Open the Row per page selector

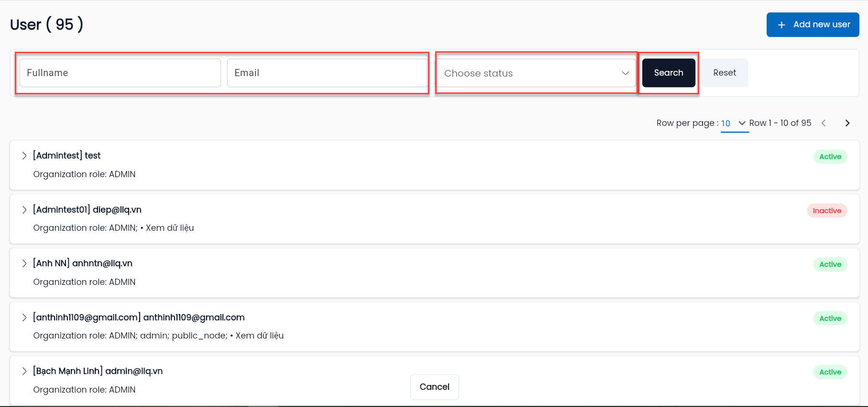pyautogui.click(x=734, y=124)
